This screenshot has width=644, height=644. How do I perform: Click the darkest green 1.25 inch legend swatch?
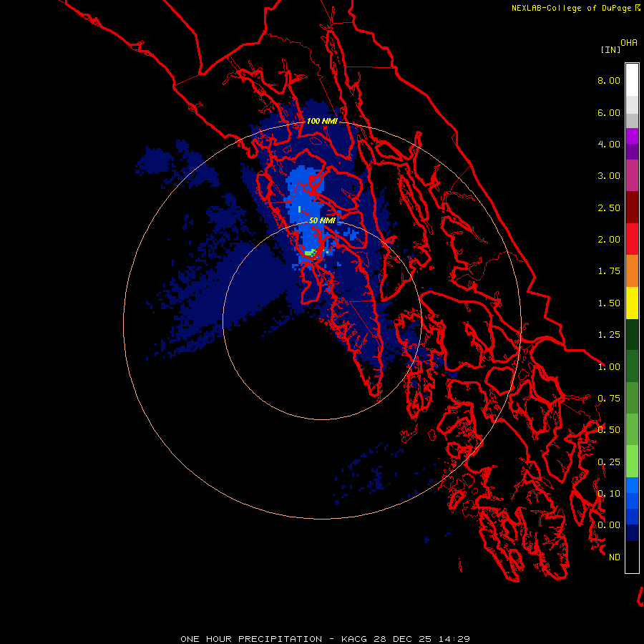click(x=632, y=334)
